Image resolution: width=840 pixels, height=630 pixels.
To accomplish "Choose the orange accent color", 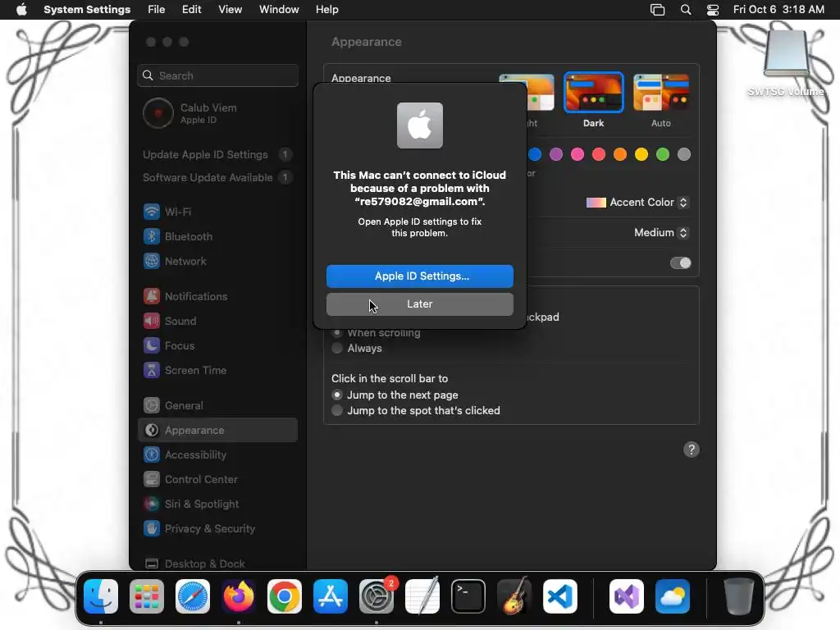I will click(x=620, y=155).
